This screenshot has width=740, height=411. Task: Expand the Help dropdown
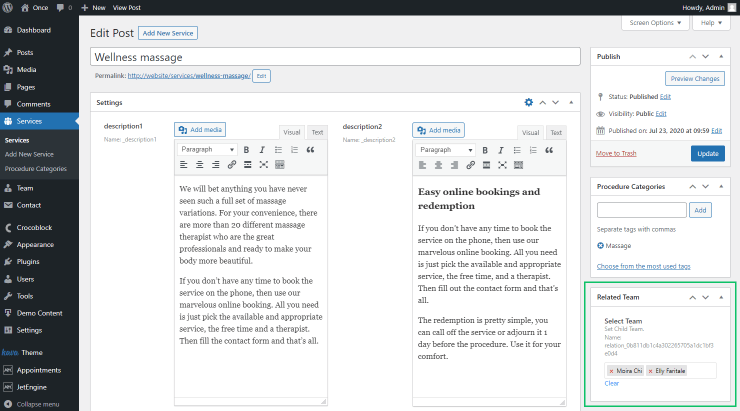click(x=711, y=23)
